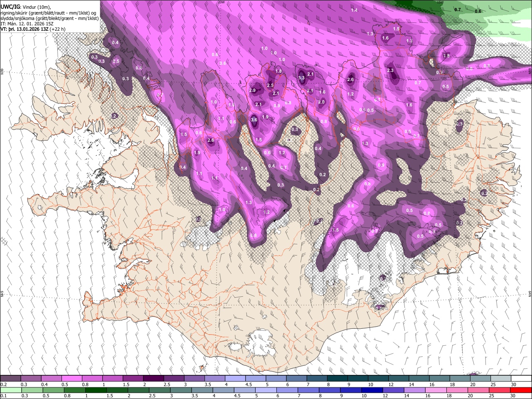Screen dimensions: 532x399
Task: Click the pink swatch between 16 and 18 in green-blue legend
Action: (435, 390)
